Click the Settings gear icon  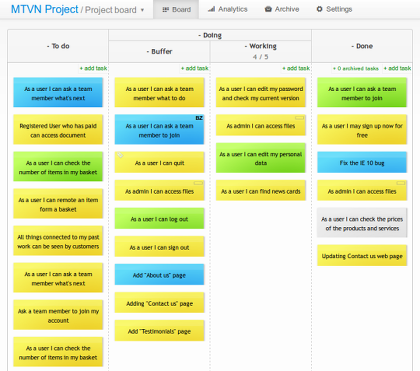[319, 9]
